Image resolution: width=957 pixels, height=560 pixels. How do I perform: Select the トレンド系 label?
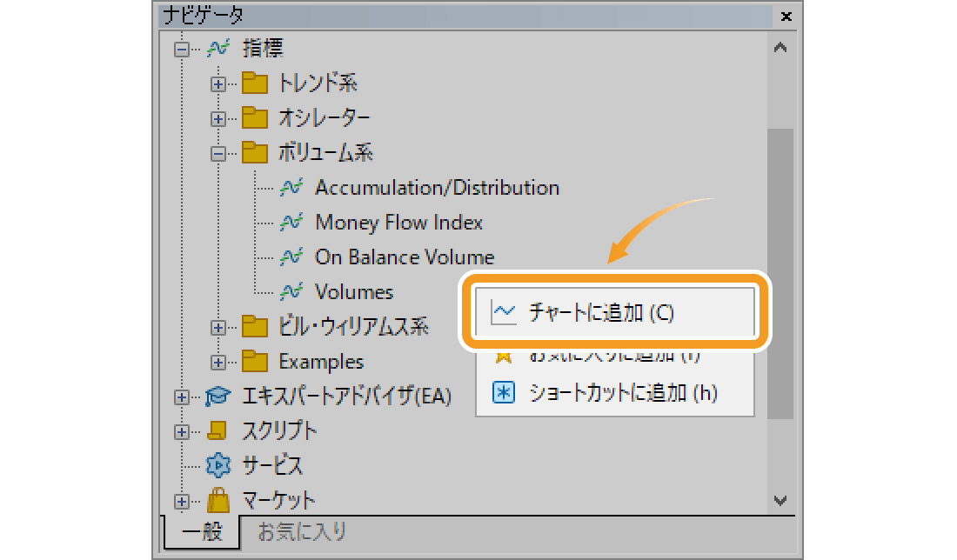(x=318, y=83)
